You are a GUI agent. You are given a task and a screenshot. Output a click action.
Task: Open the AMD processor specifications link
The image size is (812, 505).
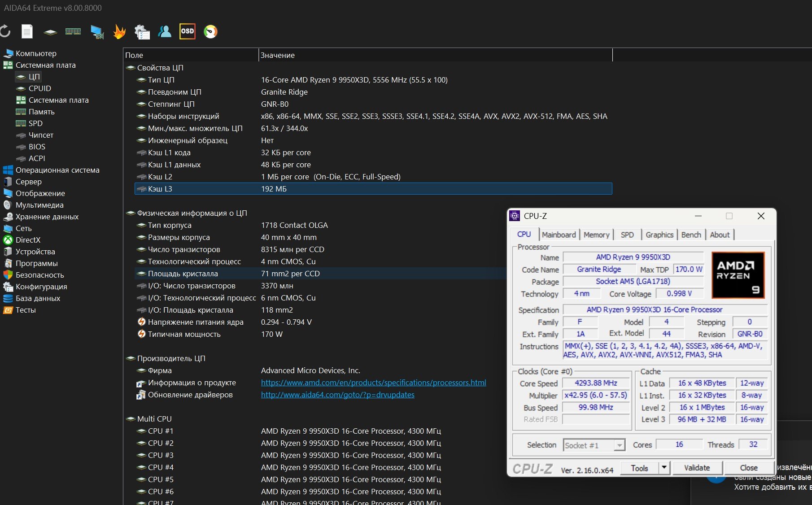pos(373,383)
